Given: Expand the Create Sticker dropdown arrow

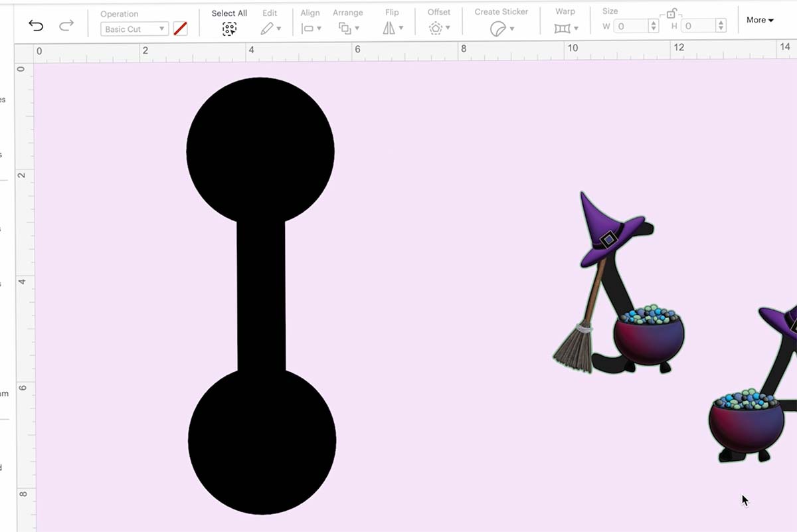Looking at the screenshot, I should click(512, 29).
